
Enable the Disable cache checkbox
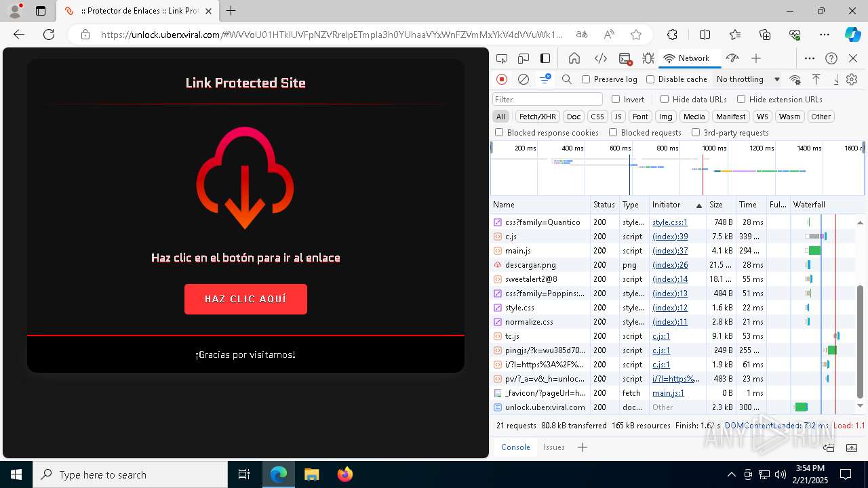click(x=650, y=79)
